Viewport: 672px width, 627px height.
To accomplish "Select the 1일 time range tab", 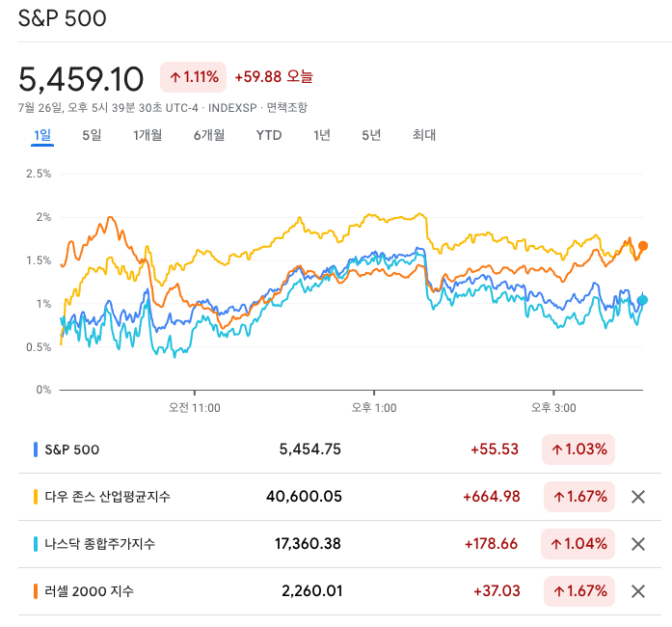I will tap(42, 135).
